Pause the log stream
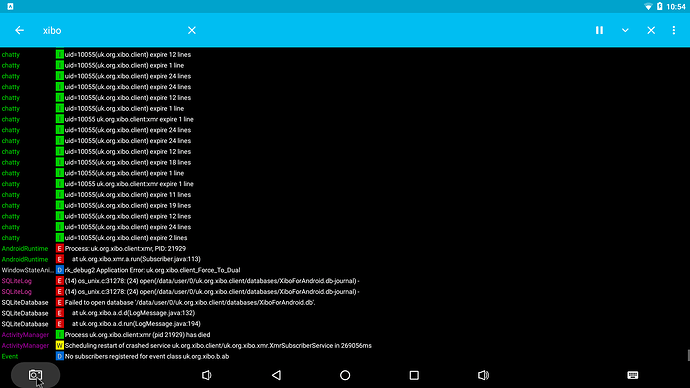 (x=599, y=30)
